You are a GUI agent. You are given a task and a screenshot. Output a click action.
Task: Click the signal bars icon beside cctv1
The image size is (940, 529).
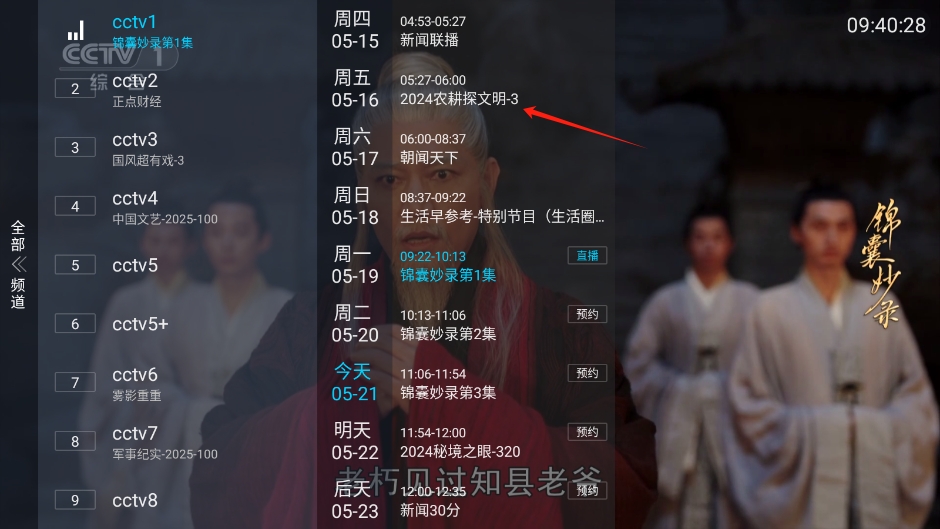(76, 31)
